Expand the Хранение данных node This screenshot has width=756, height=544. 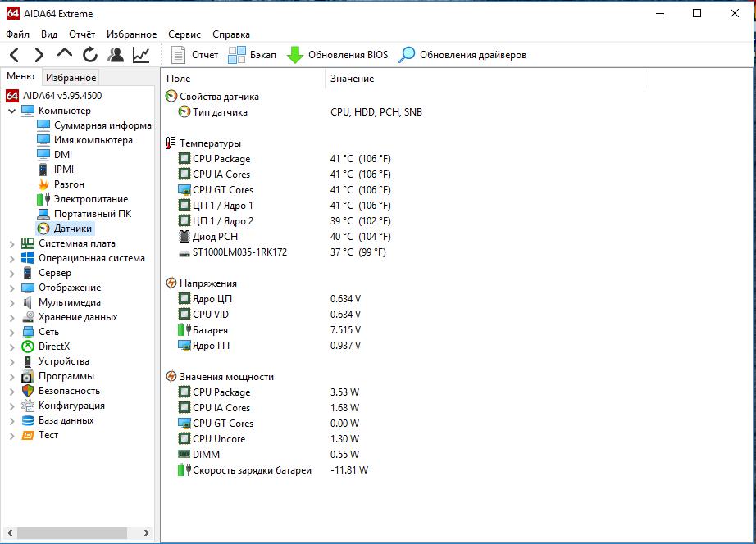coord(12,318)
